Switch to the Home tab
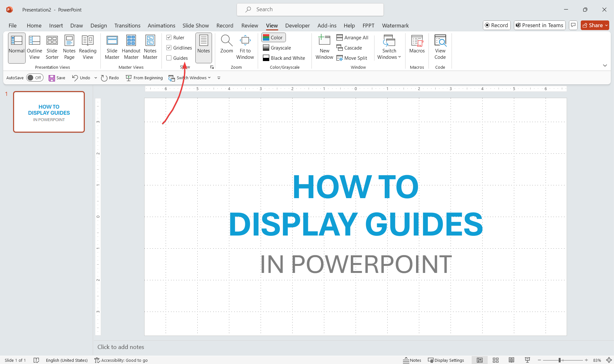Image resolution: width=614 pixels, height=364 pixels. (x=34, y=25)
